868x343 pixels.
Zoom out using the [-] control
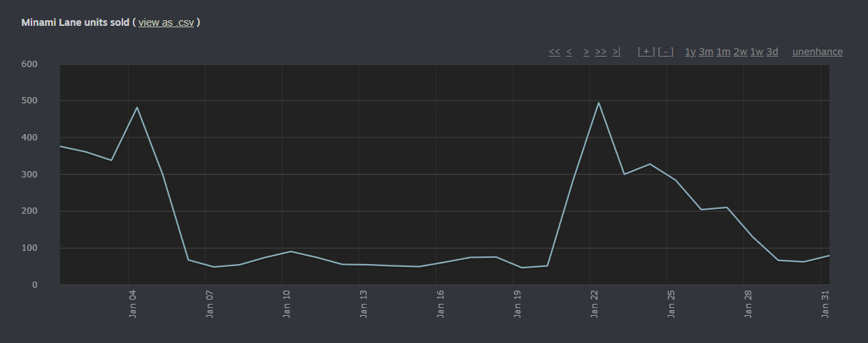pyautogui.click(x=665, y=52)
